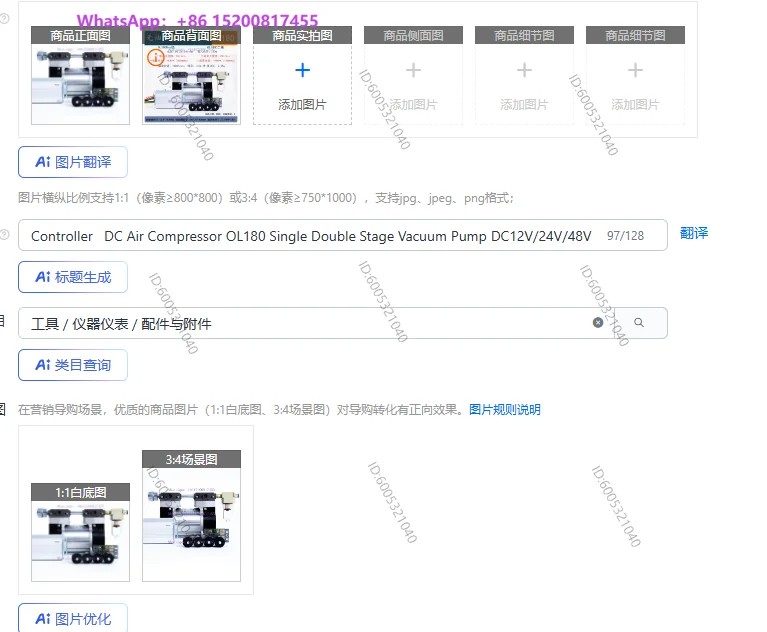The image size is (767, 632).
Task: Open the 商品背面图 product back thumbnail
Action: [191, 75]
